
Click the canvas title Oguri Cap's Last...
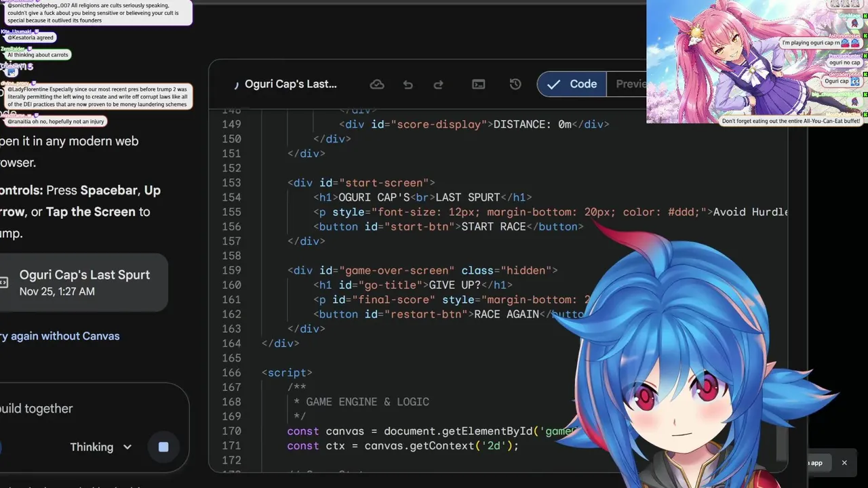[291, 84]
